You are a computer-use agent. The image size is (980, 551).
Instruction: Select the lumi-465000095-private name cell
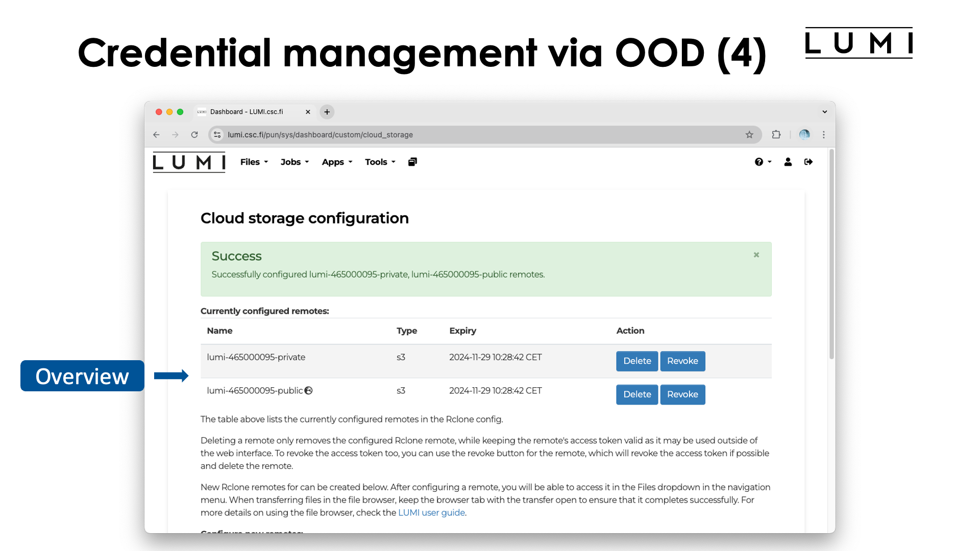256,357
